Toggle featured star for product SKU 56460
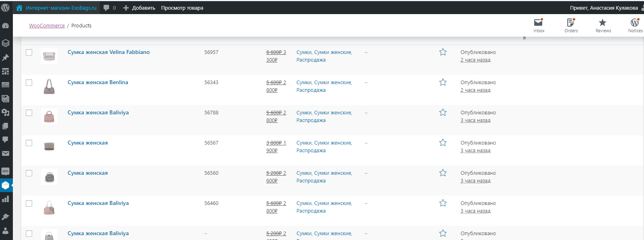Image resolution: width=644 pixels, height=240 pixels. (443, 203)
